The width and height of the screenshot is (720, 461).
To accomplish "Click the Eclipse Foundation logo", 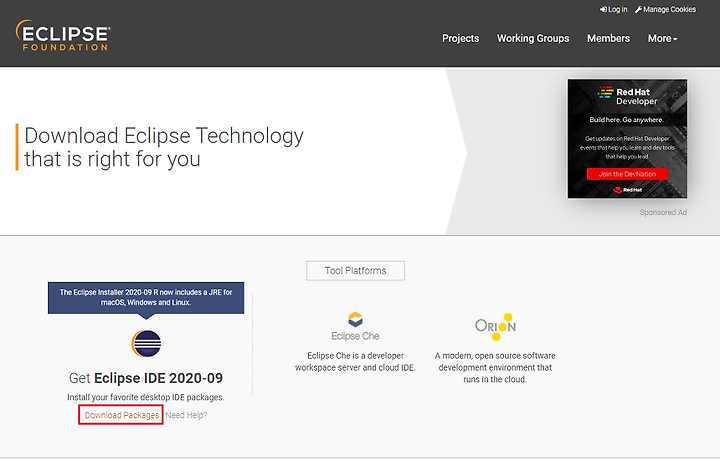I will click(x=63, y=35).
